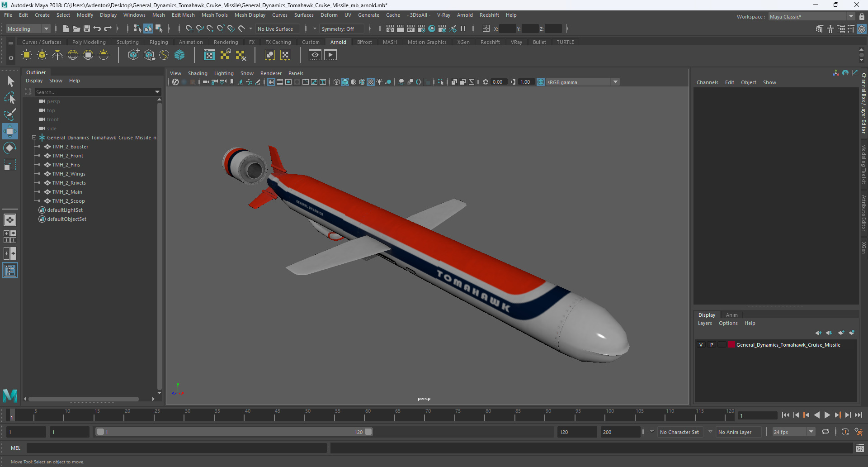The width and height of the screenshot is (868, 467).
Task: Select TMH_2_Booster in the Outliner
Action: [70, 147]
